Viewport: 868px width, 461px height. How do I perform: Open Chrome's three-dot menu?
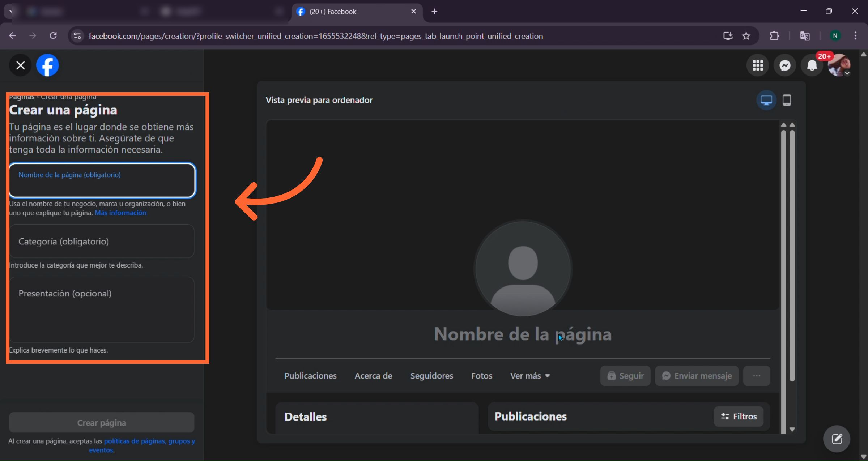click(x=856, y=36)
